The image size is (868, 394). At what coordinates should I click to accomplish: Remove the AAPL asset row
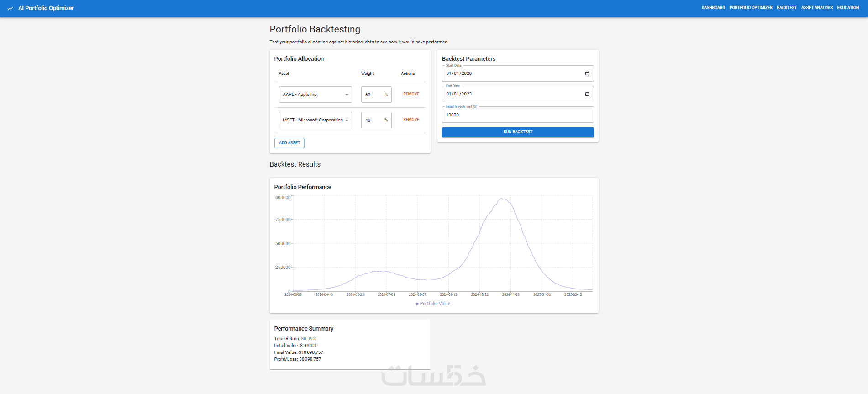tap(411, 94)
